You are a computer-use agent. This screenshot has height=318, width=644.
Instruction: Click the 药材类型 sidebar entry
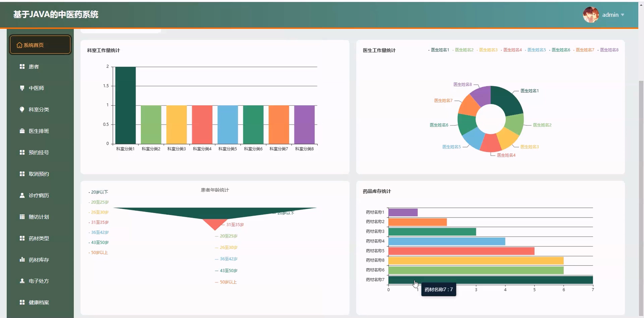[x=38, y=238]
